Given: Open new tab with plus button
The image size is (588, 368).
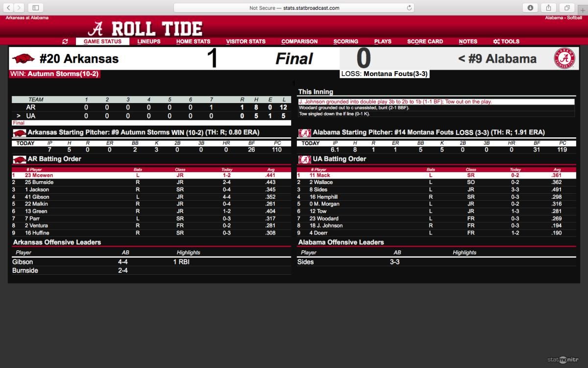Looking at the screenshot, I should pos(583,10).
